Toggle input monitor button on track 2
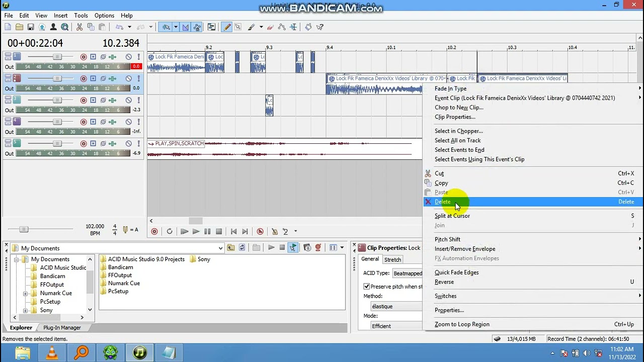 tap(93, 79)
